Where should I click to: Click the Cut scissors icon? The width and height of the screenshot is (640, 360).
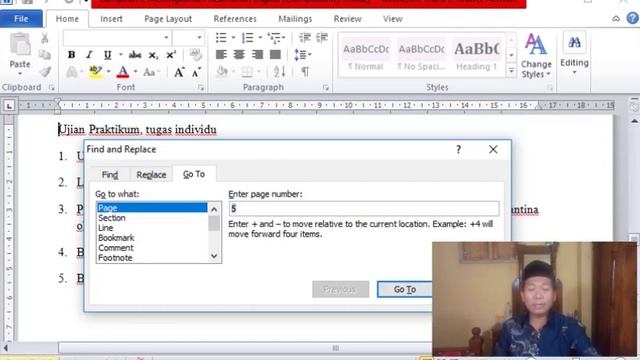point(44,38)
